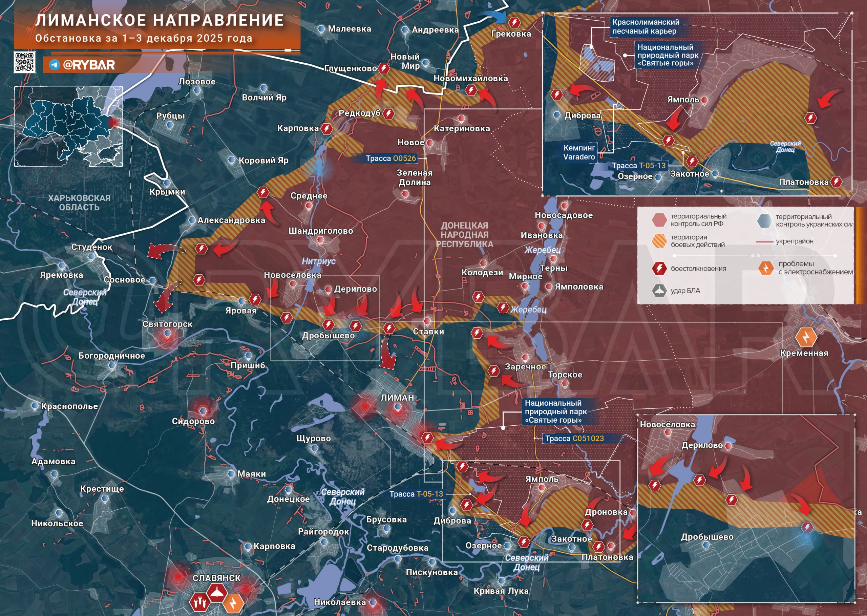The image size is (867, 616).
Task: Click the clash marker beside Глущенково
Action: (x=384, y=68)
